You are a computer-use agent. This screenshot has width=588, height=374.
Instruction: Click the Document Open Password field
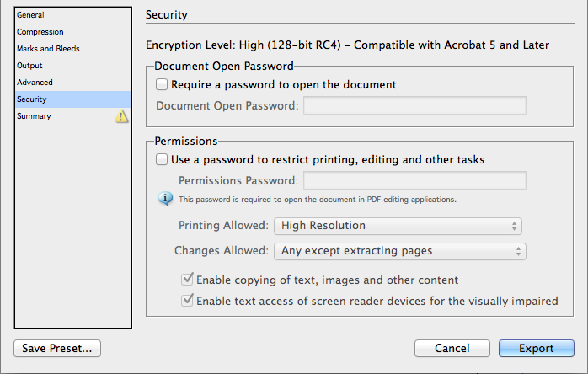coord(414,105)
